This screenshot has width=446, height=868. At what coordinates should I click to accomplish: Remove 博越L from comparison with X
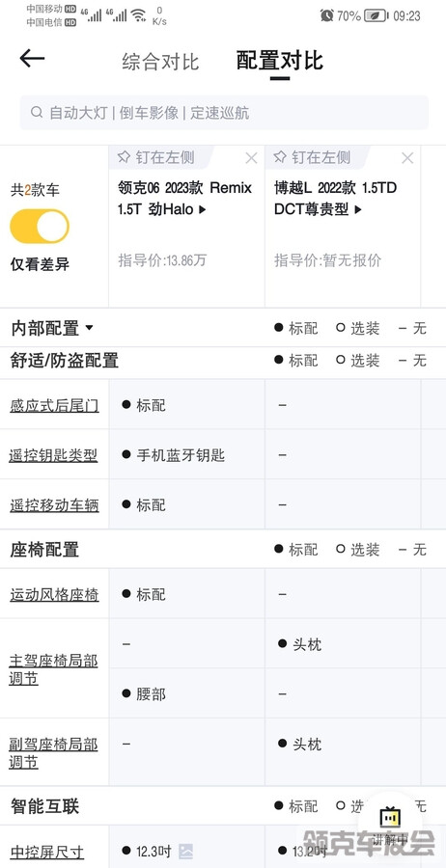click(407, 158)
